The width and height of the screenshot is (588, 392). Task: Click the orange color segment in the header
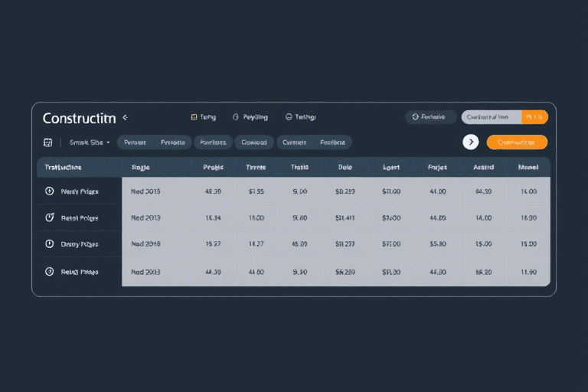point(534,117)
